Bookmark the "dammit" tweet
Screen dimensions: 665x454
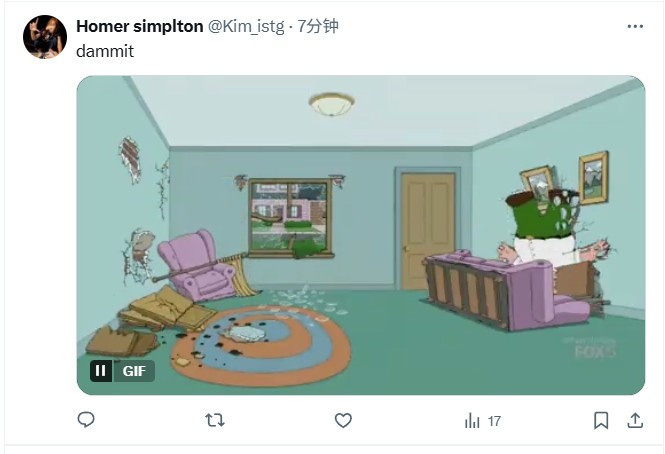point(601,421)
